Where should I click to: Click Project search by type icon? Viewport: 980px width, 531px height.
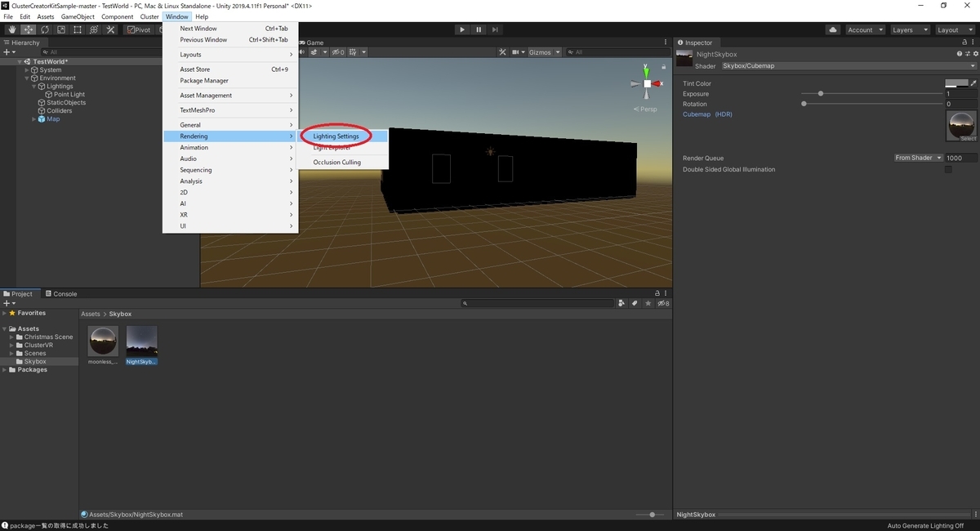[x=621, y=303]
